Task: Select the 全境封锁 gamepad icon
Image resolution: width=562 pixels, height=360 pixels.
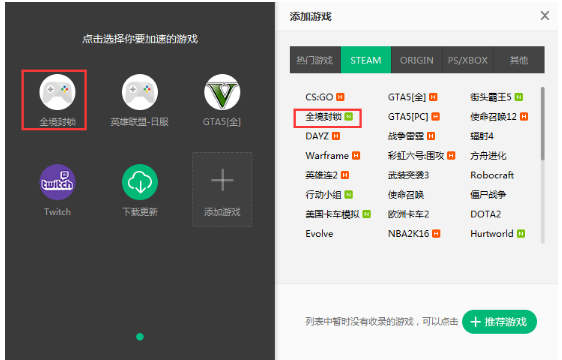Action: pos(57,92)
